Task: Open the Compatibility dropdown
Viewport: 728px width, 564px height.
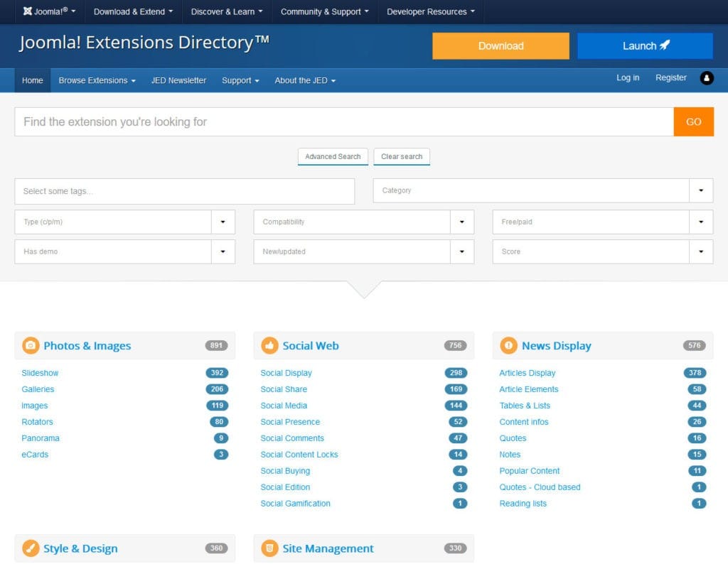Action: [363, 222]
